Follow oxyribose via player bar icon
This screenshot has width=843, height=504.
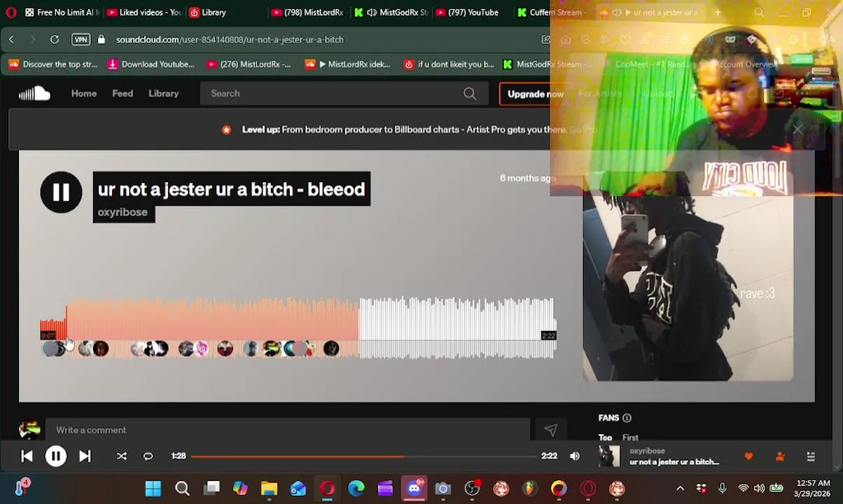pos(780,456)
